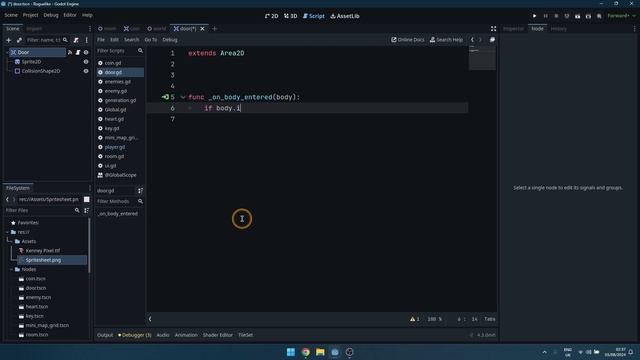Open File Explorer from taskbar
Screen dimensions: 640x360
(x=320, y=352)
